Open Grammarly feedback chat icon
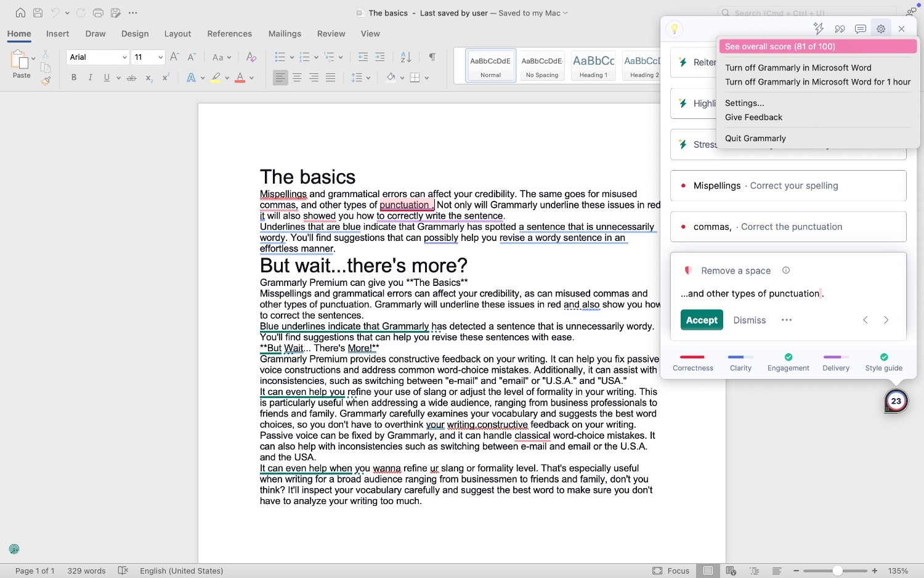The height and width of the screenshot is (578, 924). click(x=860, y=28)
